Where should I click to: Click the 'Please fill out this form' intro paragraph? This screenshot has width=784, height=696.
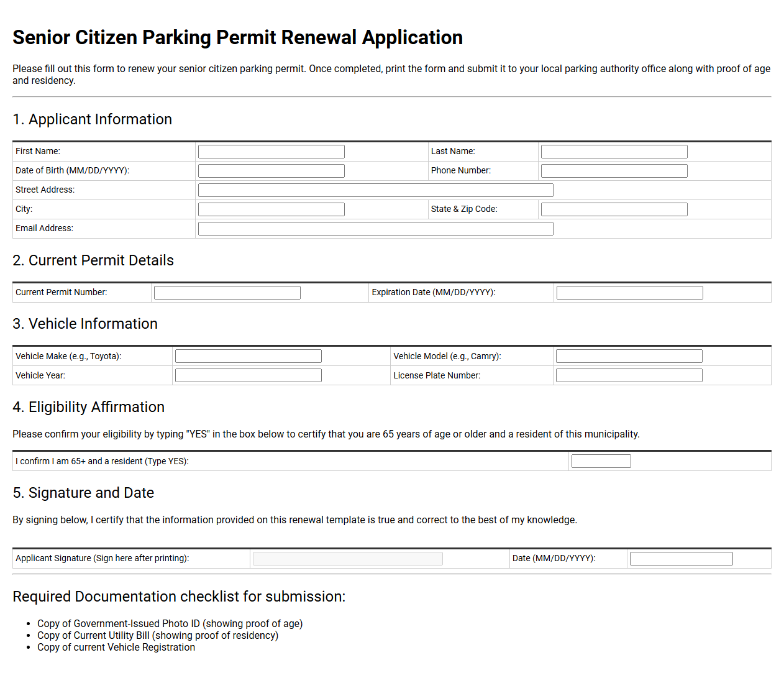[x=391, y=75]
